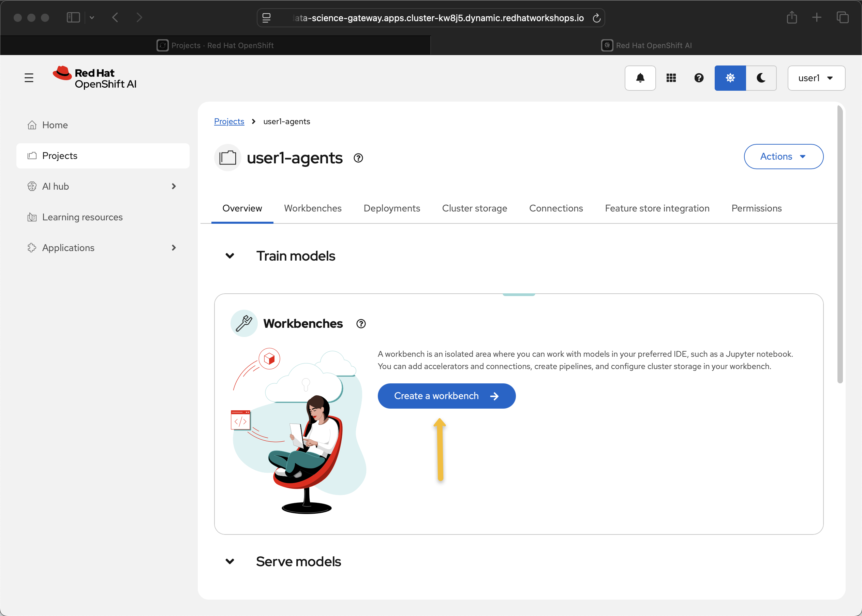Viewport: 862px width, 616px height.
Task: Open the notifications bell icon
Action: 640,78
